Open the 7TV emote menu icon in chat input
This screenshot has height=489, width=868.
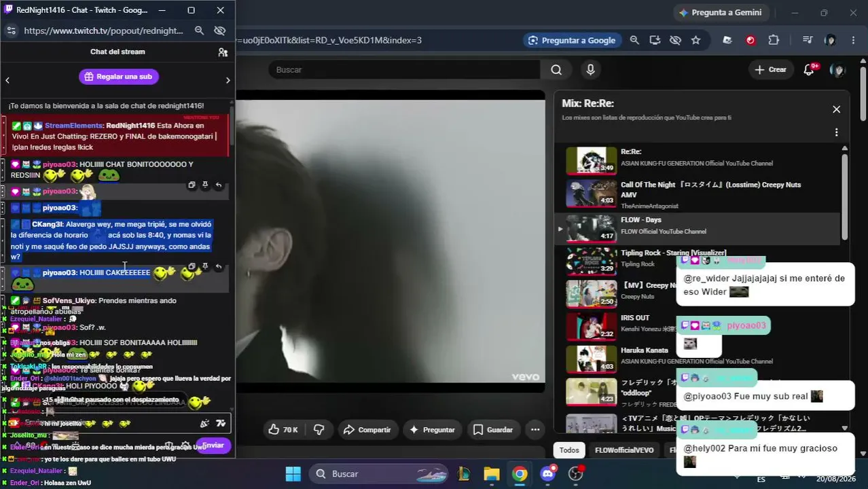pos(221,423)
